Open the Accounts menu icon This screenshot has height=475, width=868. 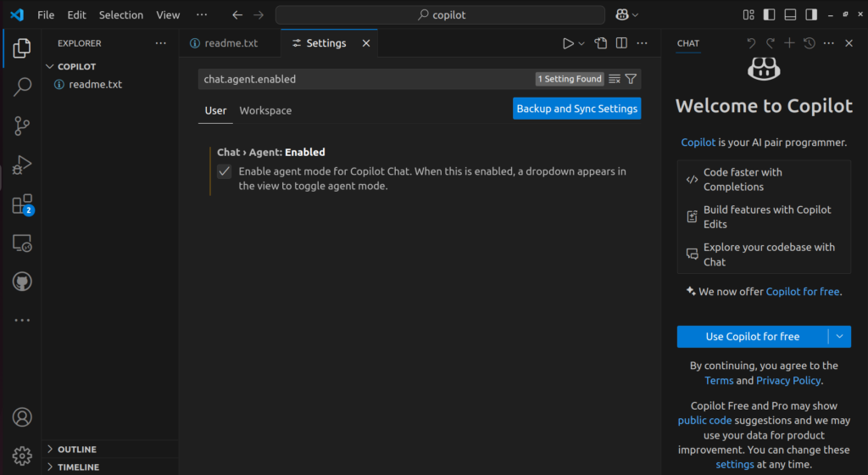click(22, 416)
